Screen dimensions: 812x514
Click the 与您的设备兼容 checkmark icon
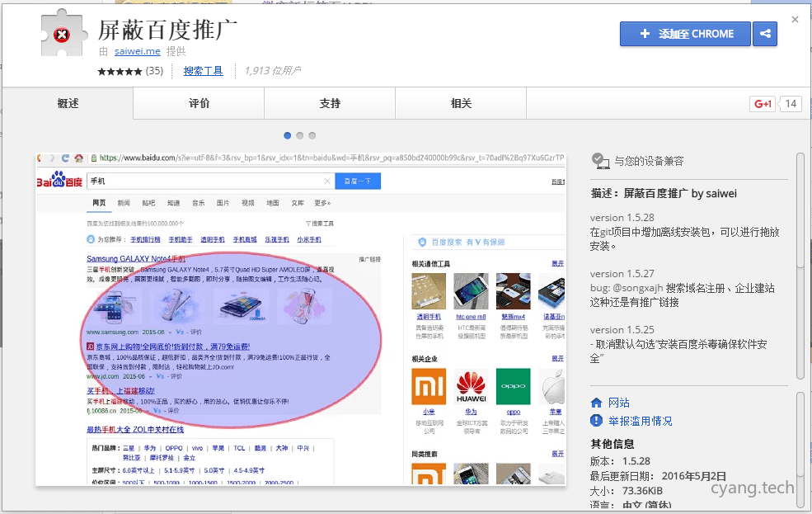601,162
